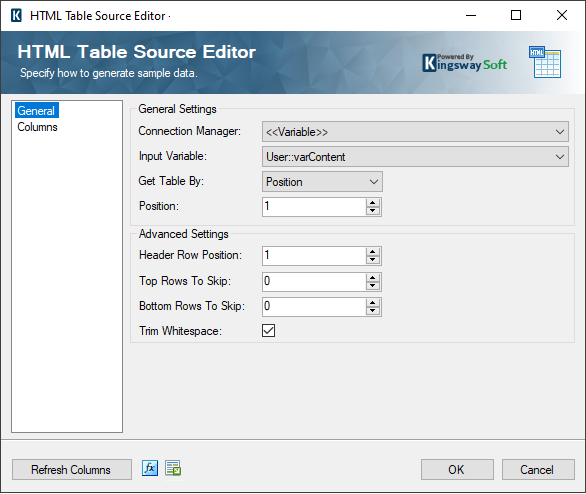Increase Top Rows To Skip value

click(x=373, y=278)
